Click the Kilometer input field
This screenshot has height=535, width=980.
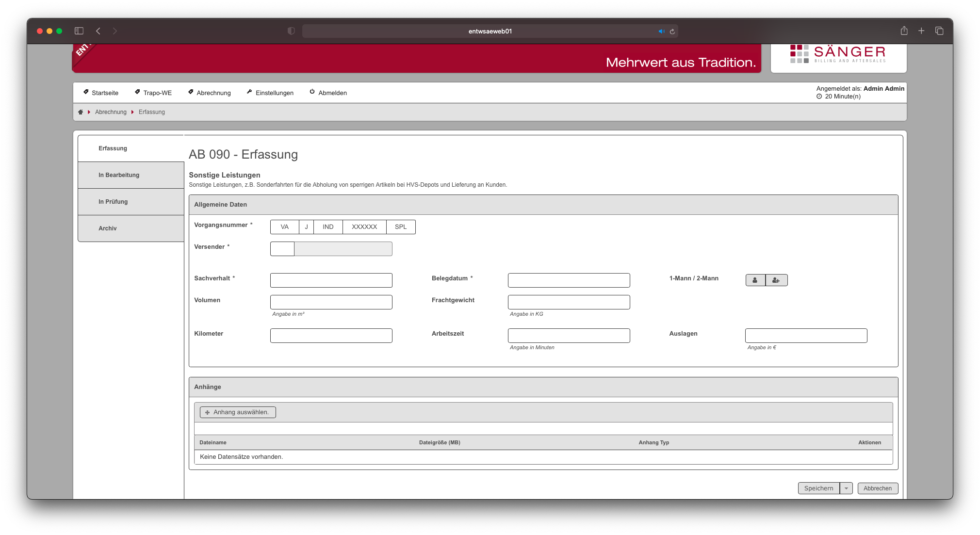point(331,336)
